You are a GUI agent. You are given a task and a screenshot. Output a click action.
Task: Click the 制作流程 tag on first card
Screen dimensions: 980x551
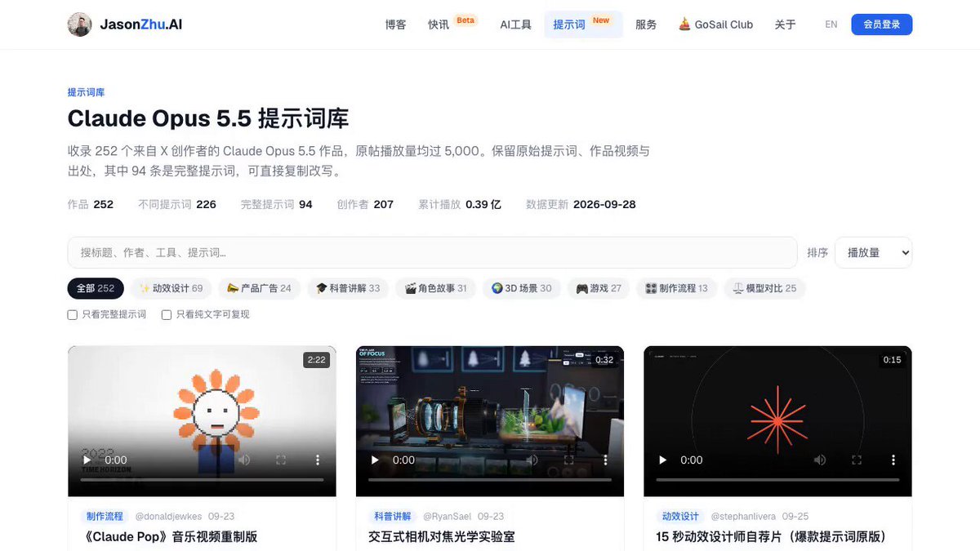pos(105,517)
